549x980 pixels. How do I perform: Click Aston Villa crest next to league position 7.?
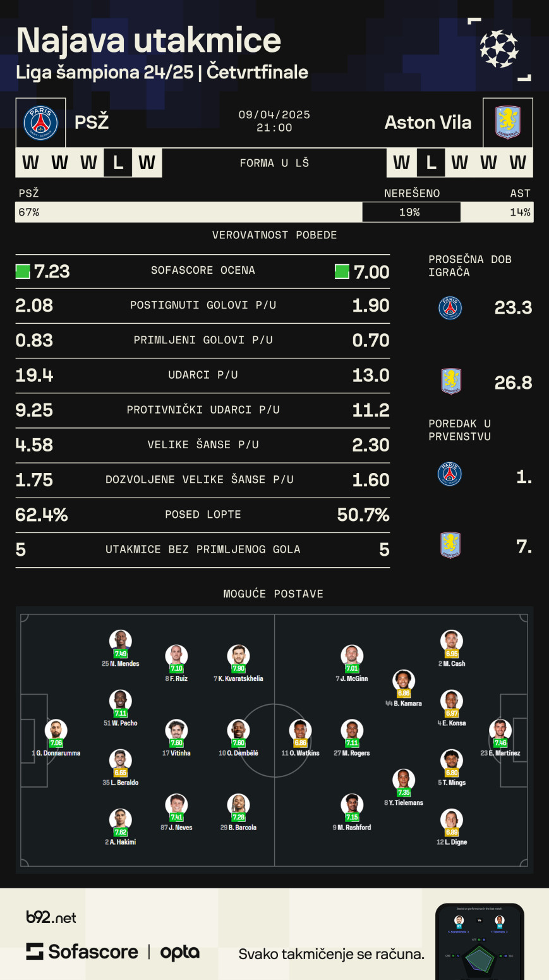(450, 545)
